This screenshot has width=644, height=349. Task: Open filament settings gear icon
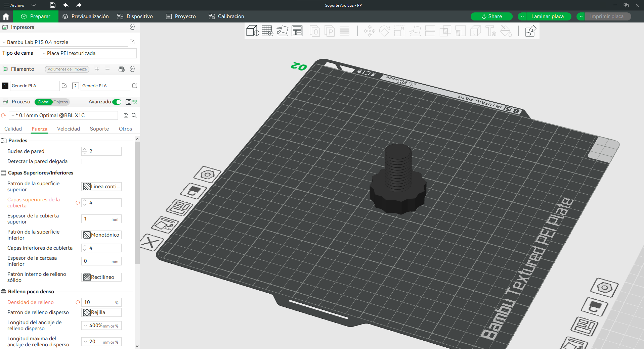tap(132, 69)
